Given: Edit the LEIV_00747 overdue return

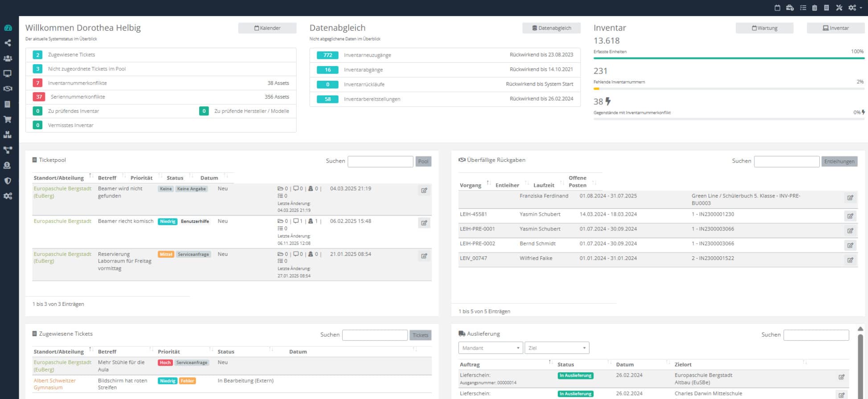Looking at the screenshot, I should (850, 260).
